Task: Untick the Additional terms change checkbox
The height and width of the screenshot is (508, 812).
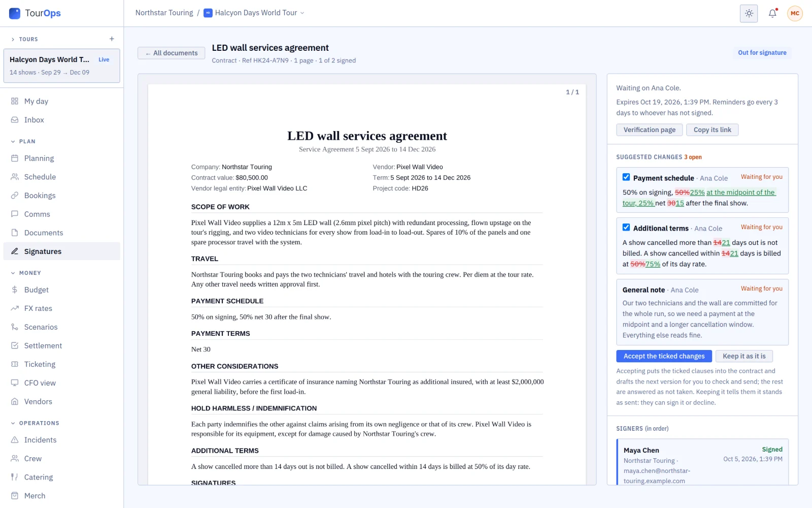Action: pyautogui.click(x=626, y=228)
